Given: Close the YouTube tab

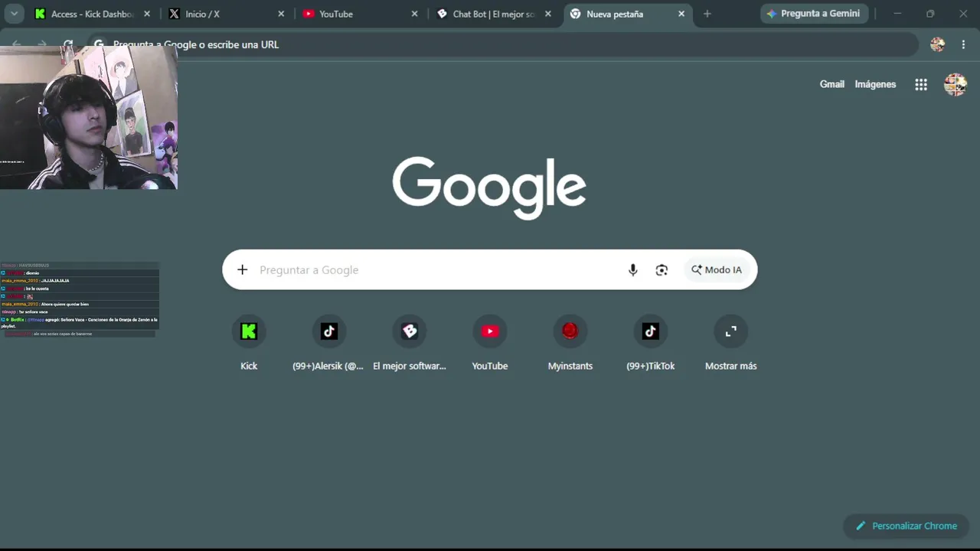Looking at the screenshot, I should 415,14.
